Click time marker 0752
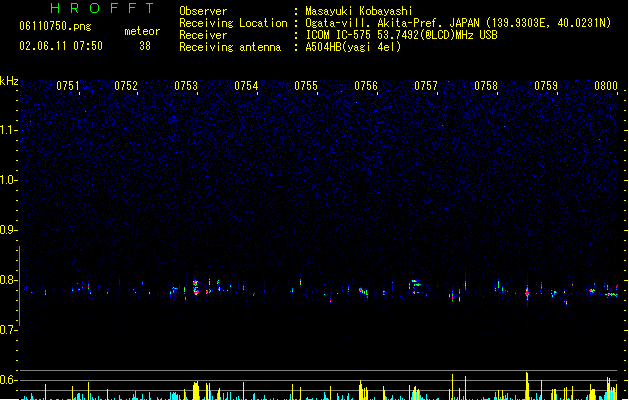The width and height of the screenshot is (629, 400). coord(126,86)
